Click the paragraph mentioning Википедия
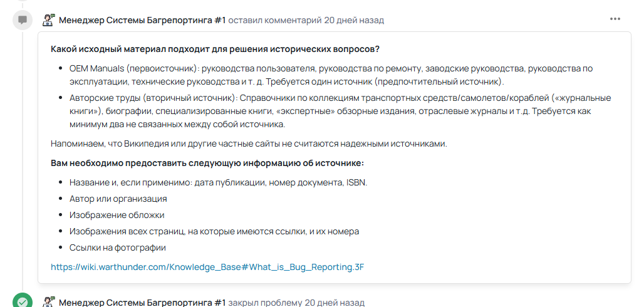This screenshot has height=307, width=644. 249,143
